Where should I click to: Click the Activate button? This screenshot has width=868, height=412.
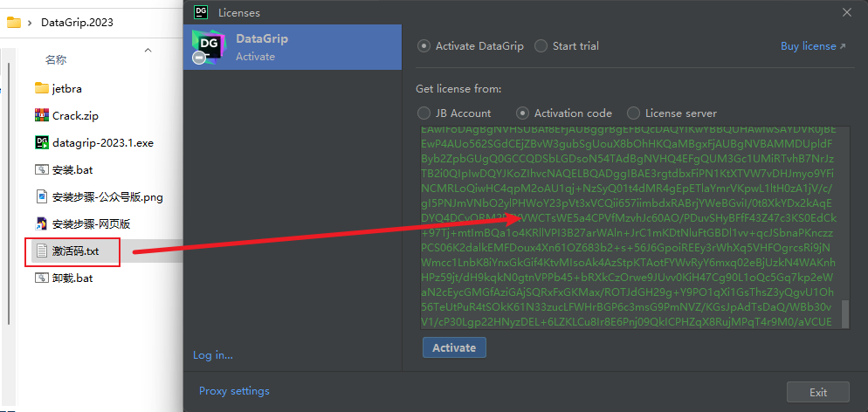pyautogui.click(x=454, y=348)
